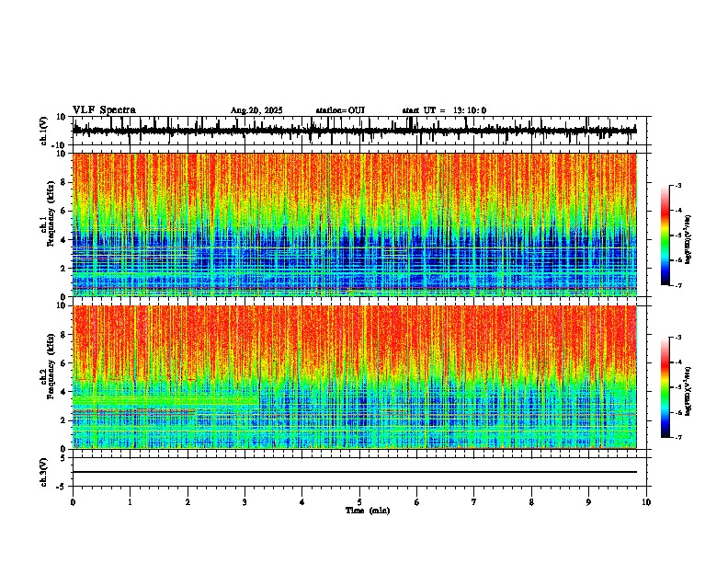Viewport: 728px width, 563px height.
Task: Click the '8' tick on ch.2 frequency axis
Action: pos(63,335)
